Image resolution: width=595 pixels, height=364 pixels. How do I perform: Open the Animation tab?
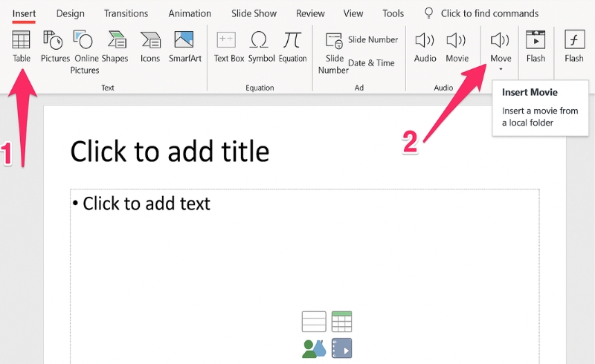click(x=190, y=13)
